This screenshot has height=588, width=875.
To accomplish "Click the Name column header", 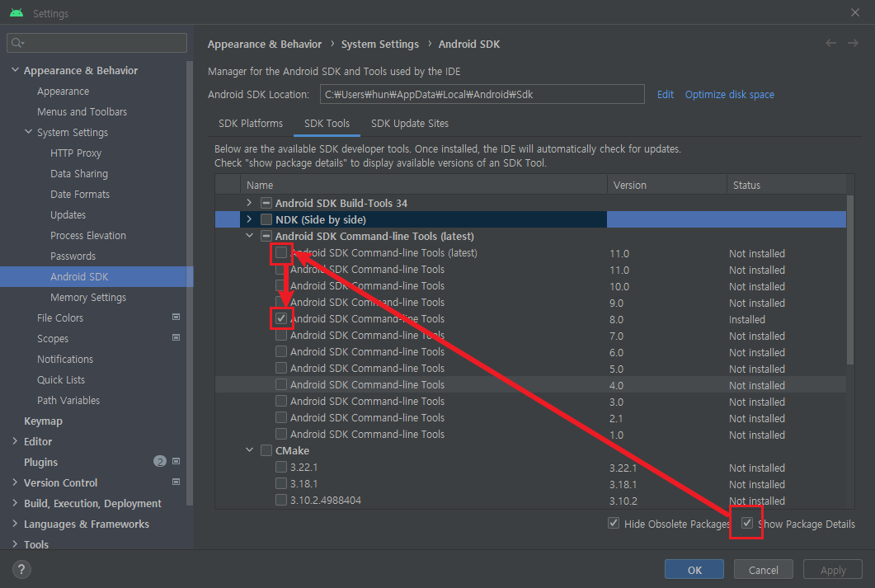I will [x=424, y=185].
